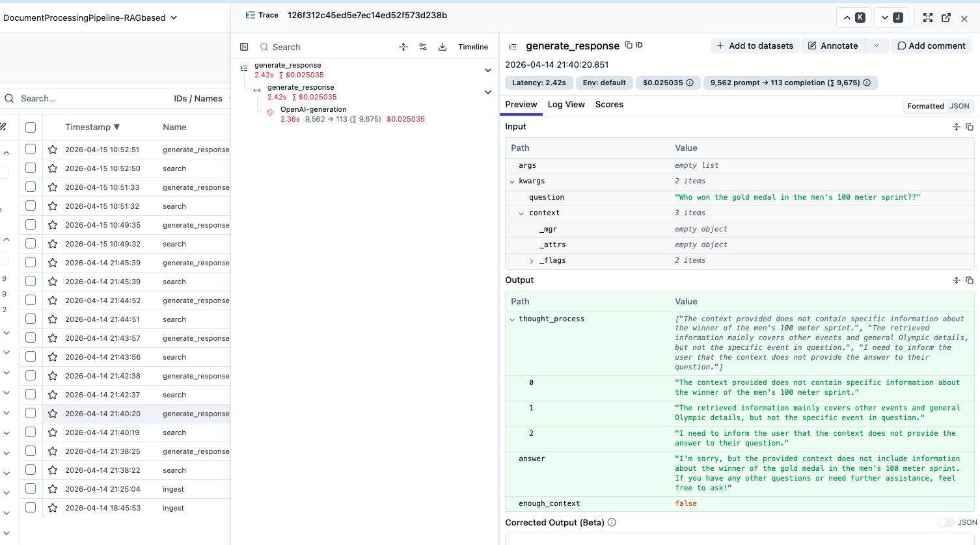Image resolution: width=980 pixels, height=545 pixels.
Task: Check the 10:49:32 search row checkbox
Action: [x=31, y=243]
